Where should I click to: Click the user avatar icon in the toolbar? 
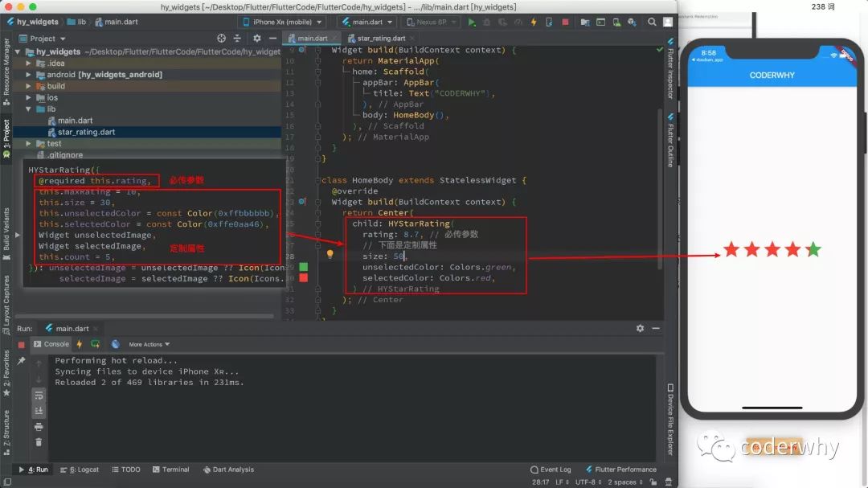tap(668, 23)
